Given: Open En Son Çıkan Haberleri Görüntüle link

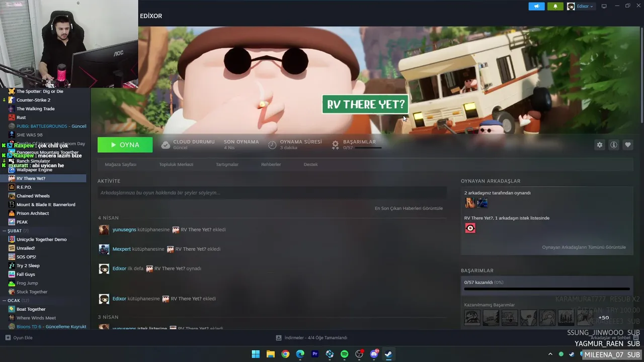Looking at the screenshot, I should [409, 208].
